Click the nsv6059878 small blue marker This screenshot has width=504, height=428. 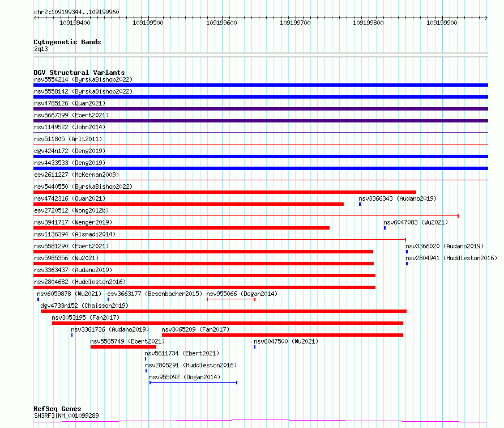[x=38, y=299]
